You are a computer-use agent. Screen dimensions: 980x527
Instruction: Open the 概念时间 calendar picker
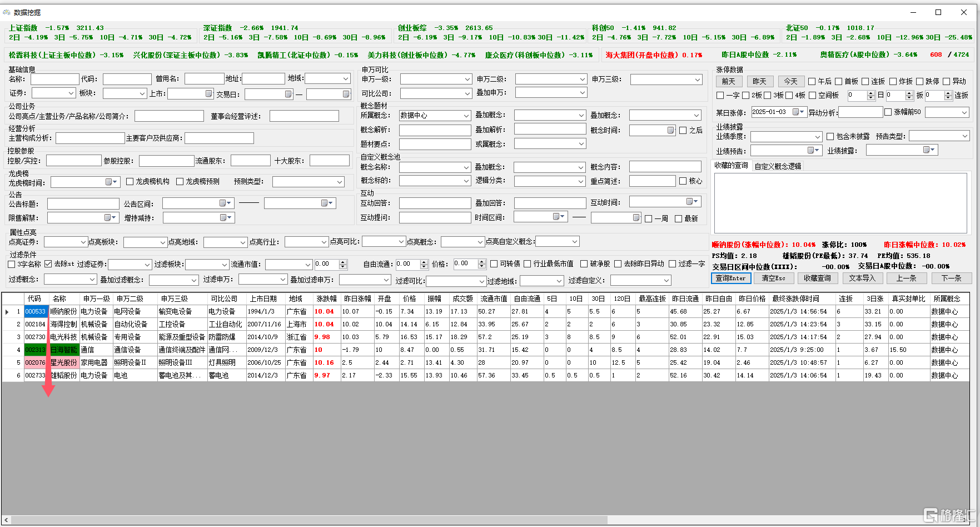click(x=670, y=130)
